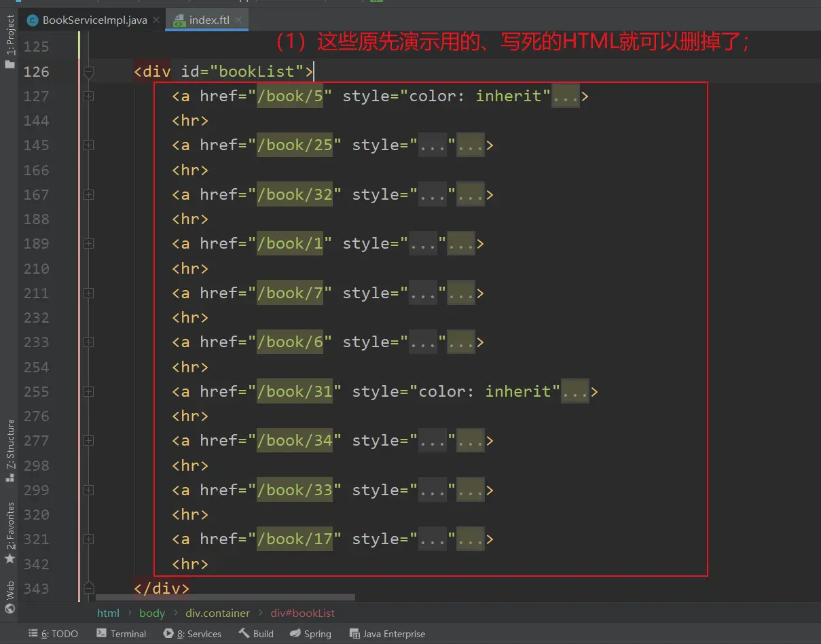Open the Spring tool window

(x=310, y=634)
